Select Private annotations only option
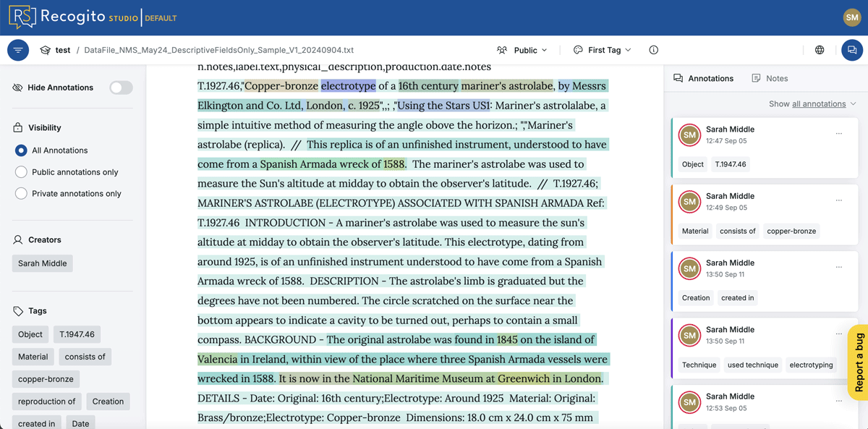 coord(21,194)
